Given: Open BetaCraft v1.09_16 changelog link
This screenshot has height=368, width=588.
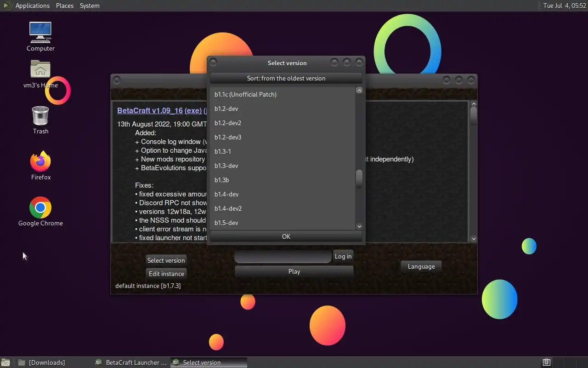Looking at the screenshot, I should coord(150,110).
